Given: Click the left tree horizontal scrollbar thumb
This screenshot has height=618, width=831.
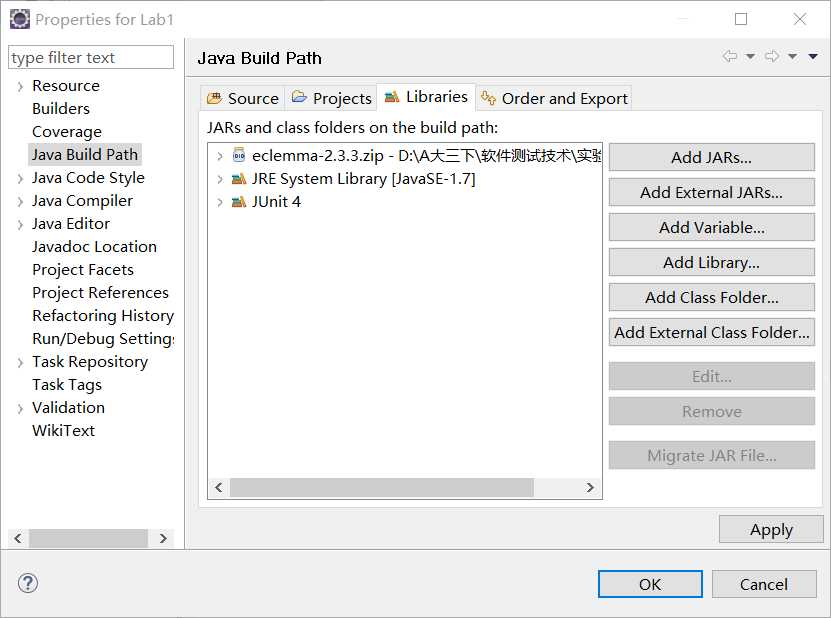Looking at the screenshot, I should 89,538.
